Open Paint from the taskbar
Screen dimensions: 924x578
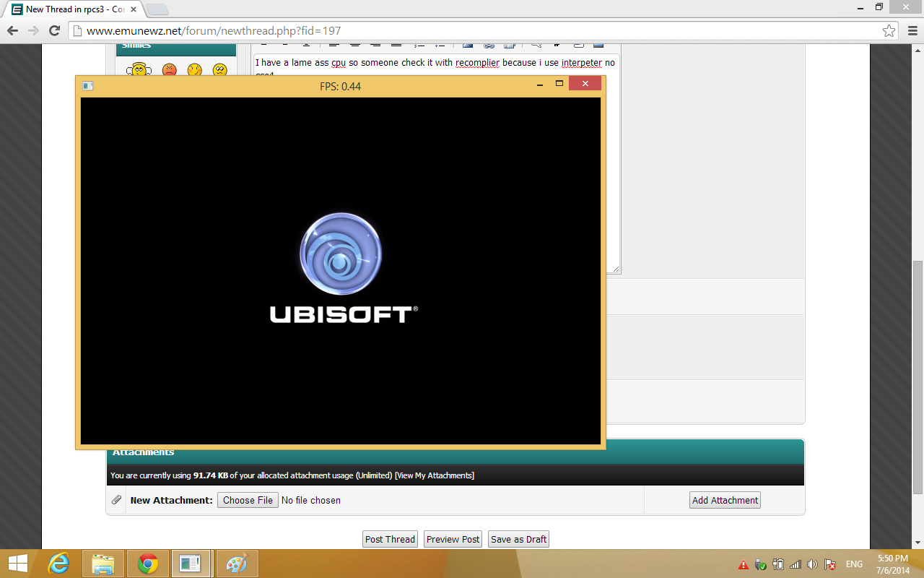coord(236,564)
